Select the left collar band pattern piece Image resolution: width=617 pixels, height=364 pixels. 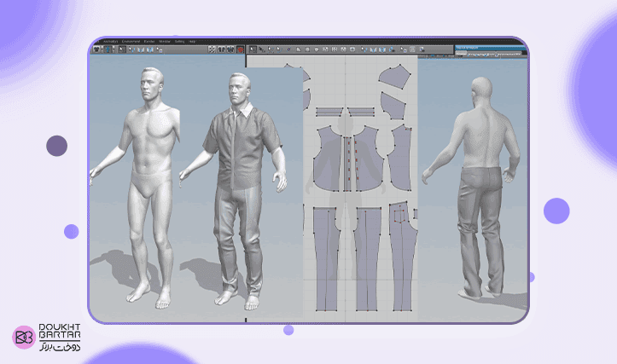327,112
